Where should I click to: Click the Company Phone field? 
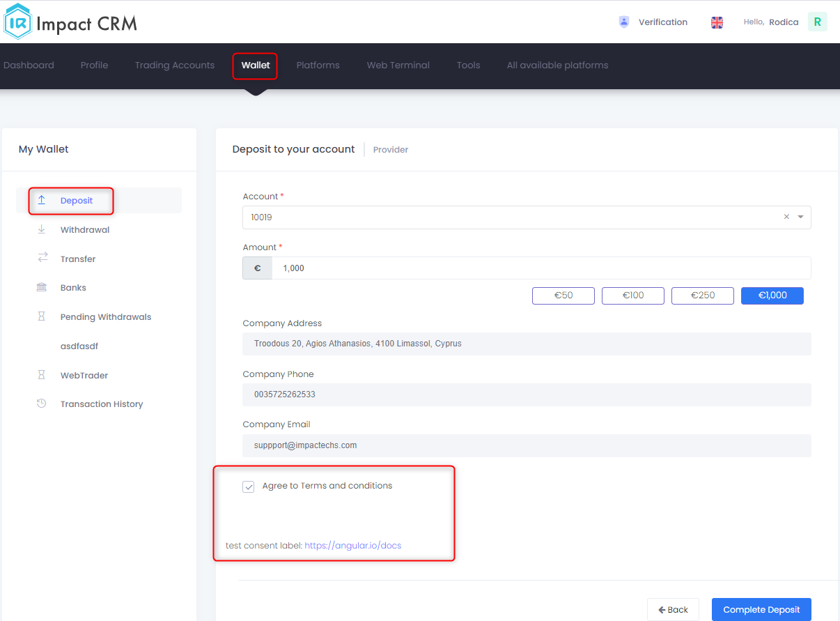[527, 394]
